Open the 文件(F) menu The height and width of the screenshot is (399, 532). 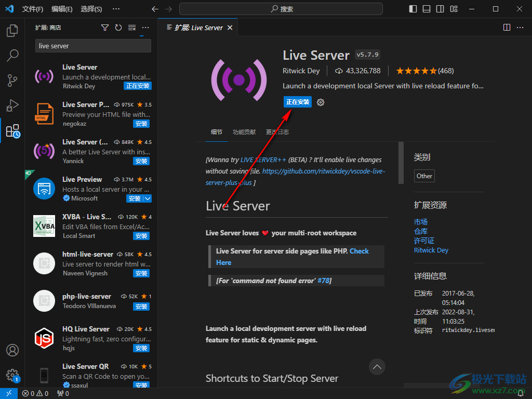click(x=33, y=9)
